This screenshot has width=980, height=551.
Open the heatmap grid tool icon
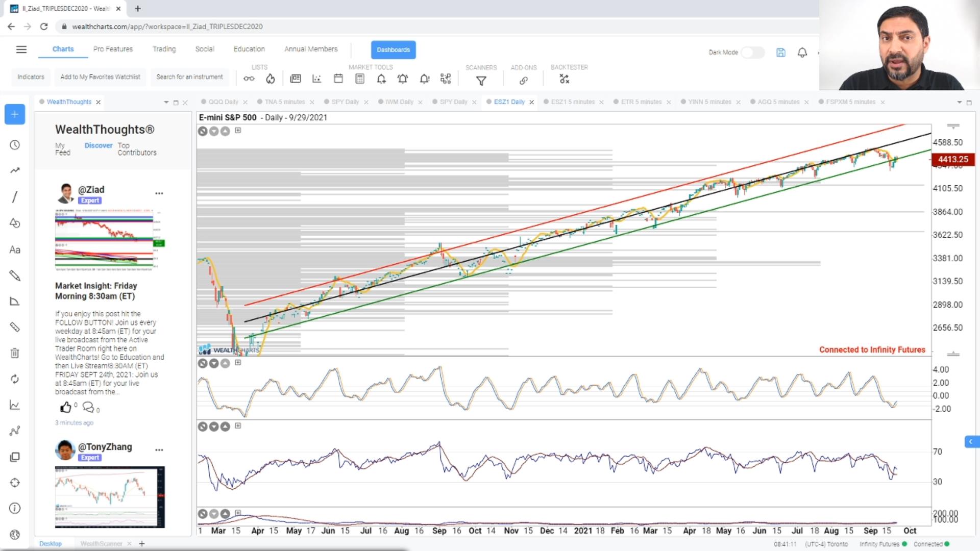pos(446,79)
